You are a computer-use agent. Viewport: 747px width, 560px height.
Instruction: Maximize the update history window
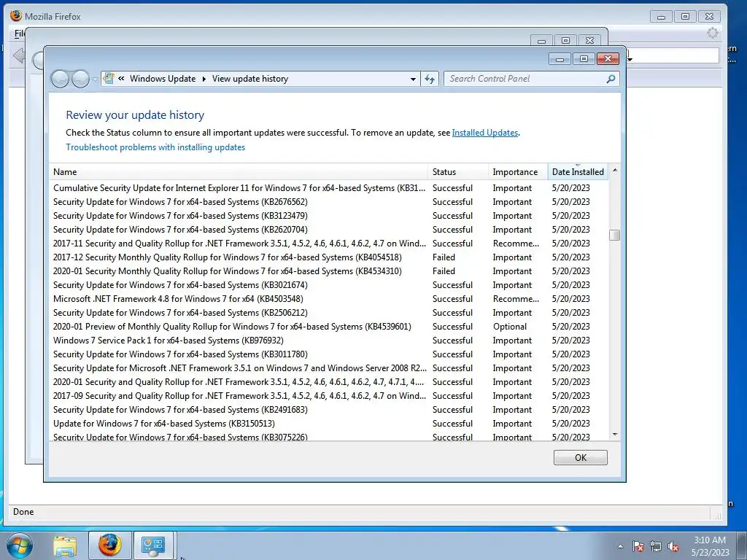coord(584,58)
